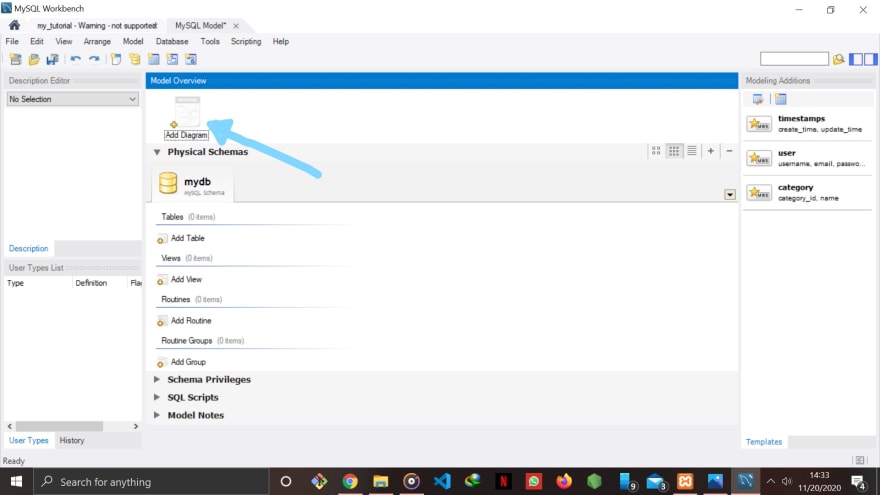Click the Add Diagram icon

tap(187, 118)
